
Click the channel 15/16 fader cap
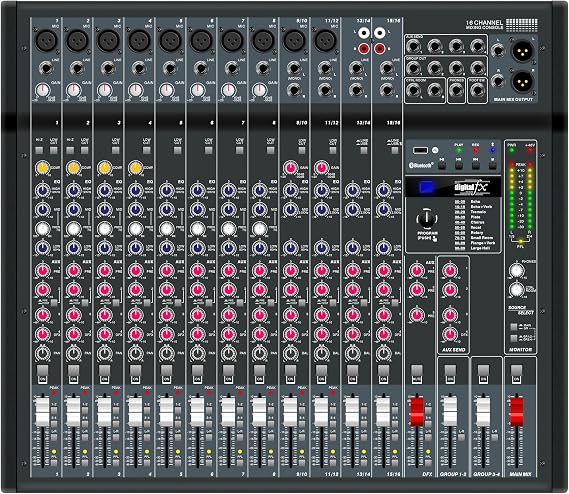[x=383, y=412]
